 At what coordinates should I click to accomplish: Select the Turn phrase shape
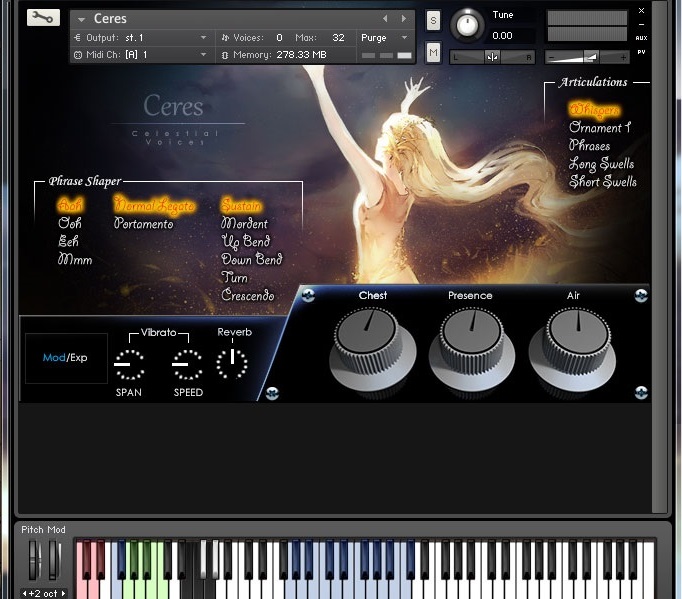click(x=234, y=278)
